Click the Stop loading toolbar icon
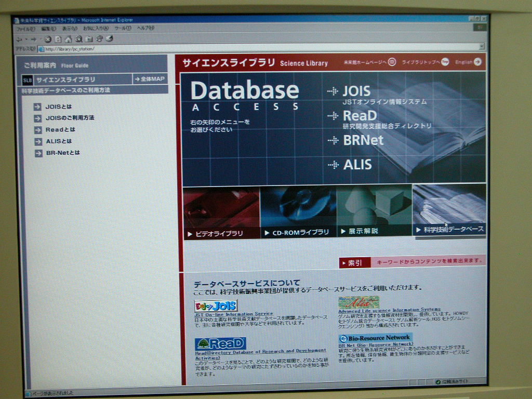The image size is (532, 399). point(48,39)
